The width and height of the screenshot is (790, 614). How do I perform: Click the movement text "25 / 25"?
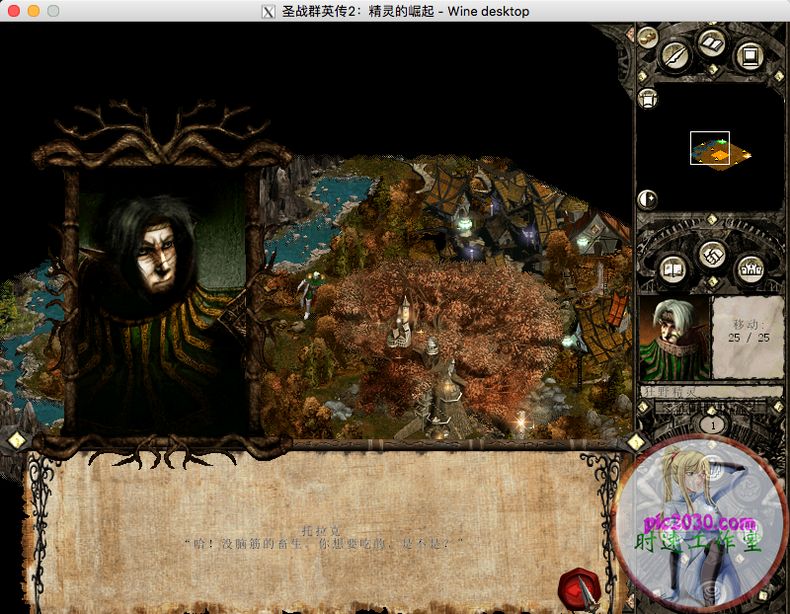pyautogui.click(x=749, y=337)
